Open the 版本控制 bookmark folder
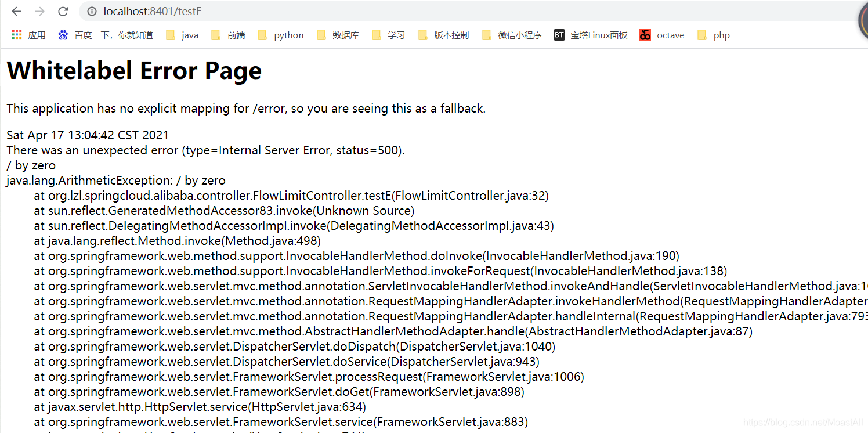The image size is (868, 433). (443, 35)
